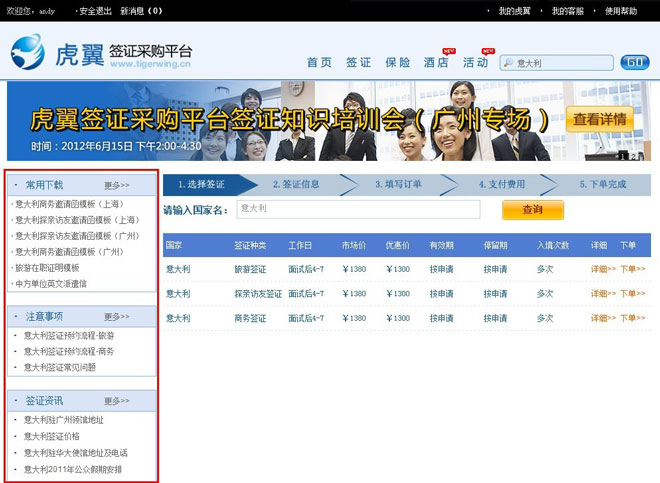This screenshot has width=660, height=483.
Task: Expand 更多>> in 注意事项 section
Action: (117, 316)
